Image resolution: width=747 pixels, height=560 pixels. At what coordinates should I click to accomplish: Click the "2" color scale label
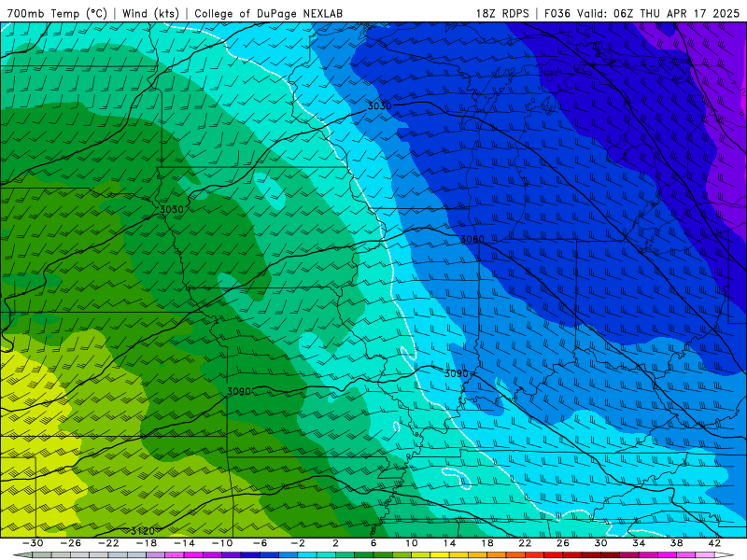336,543
